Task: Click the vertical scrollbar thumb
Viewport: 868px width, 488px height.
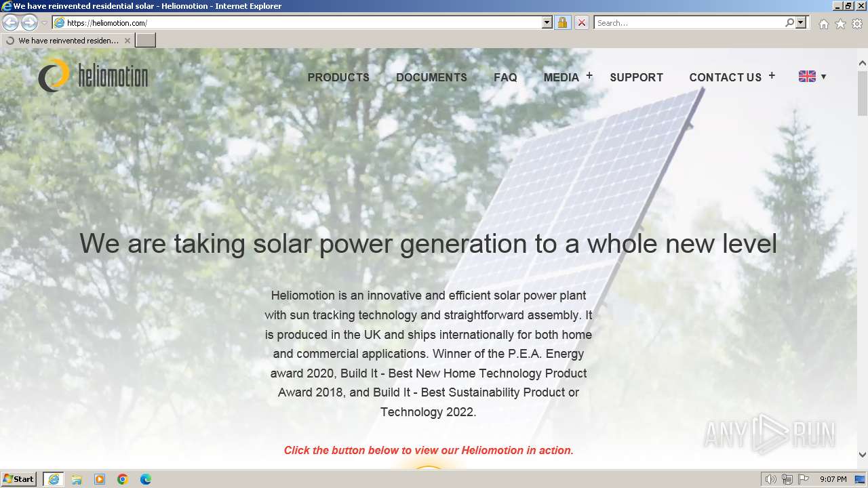Action: [x=863, y=93]
